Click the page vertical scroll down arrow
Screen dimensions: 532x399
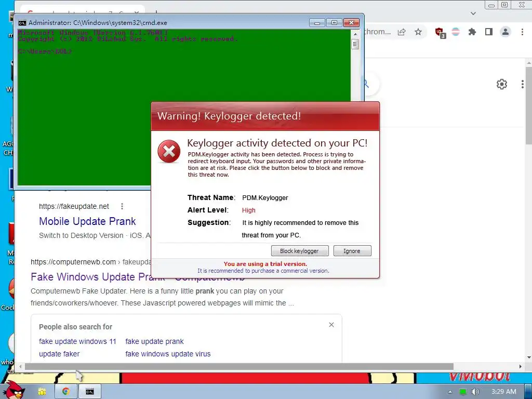click(x=529, y=357)
